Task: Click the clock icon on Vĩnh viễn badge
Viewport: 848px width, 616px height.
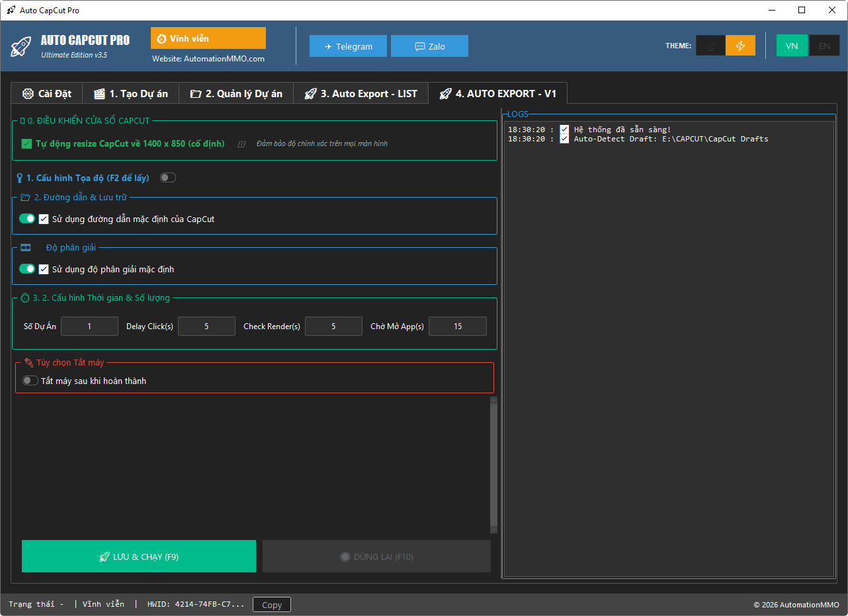Action: pyautogui.click(x=161, y=39)
